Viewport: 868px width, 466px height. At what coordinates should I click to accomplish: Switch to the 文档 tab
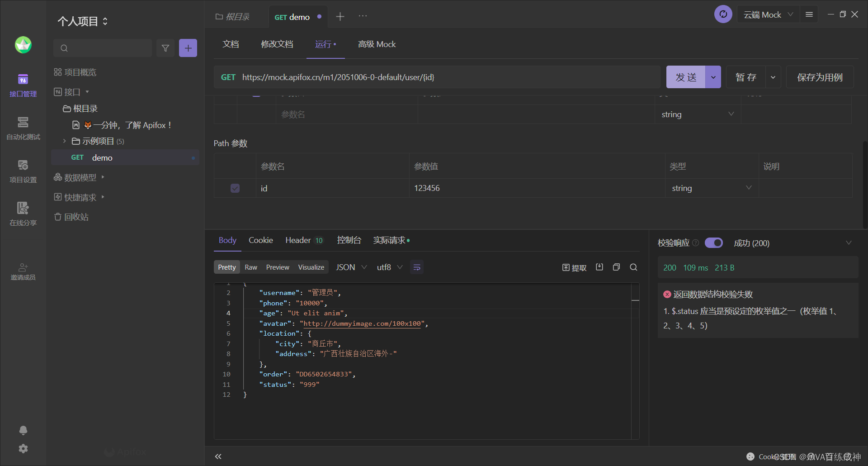pyautogui.click(x=231, y=44)
